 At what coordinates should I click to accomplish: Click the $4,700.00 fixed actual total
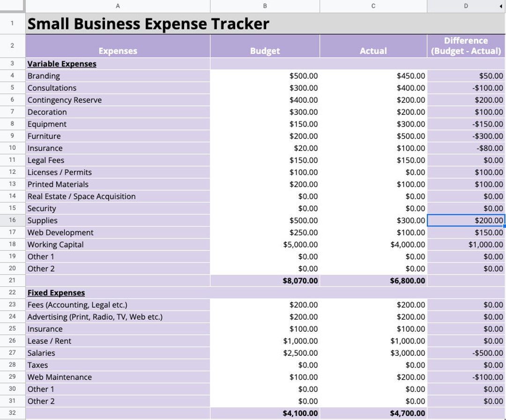click(373, 413)
